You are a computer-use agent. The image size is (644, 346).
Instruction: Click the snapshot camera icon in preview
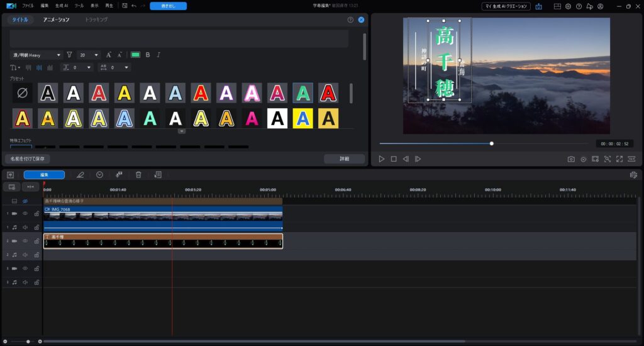571,159
